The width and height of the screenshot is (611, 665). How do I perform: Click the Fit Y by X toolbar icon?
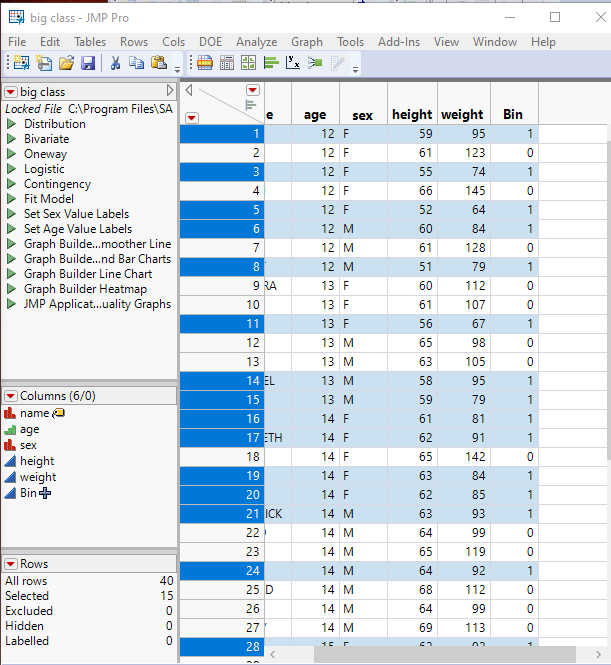(x=293, y=63)
